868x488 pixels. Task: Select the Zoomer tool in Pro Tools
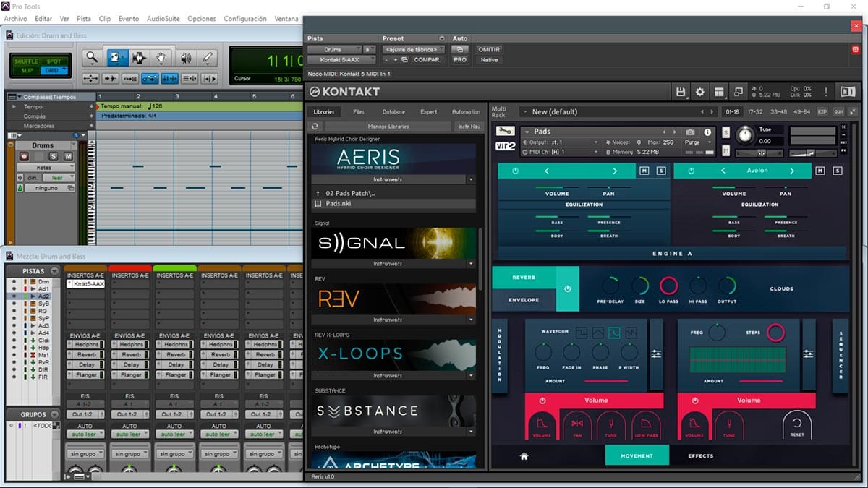[x=92, y=58]
